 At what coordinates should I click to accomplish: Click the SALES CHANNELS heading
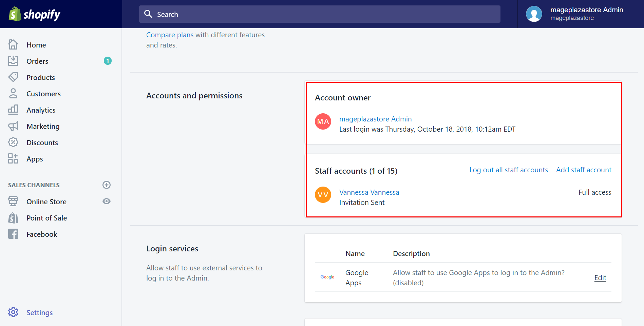pos(34,185)
